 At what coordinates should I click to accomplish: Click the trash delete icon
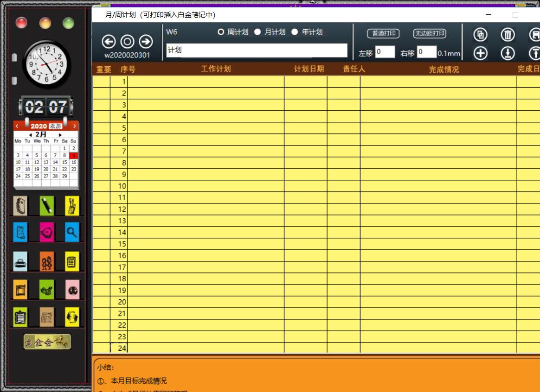point(508,34)
